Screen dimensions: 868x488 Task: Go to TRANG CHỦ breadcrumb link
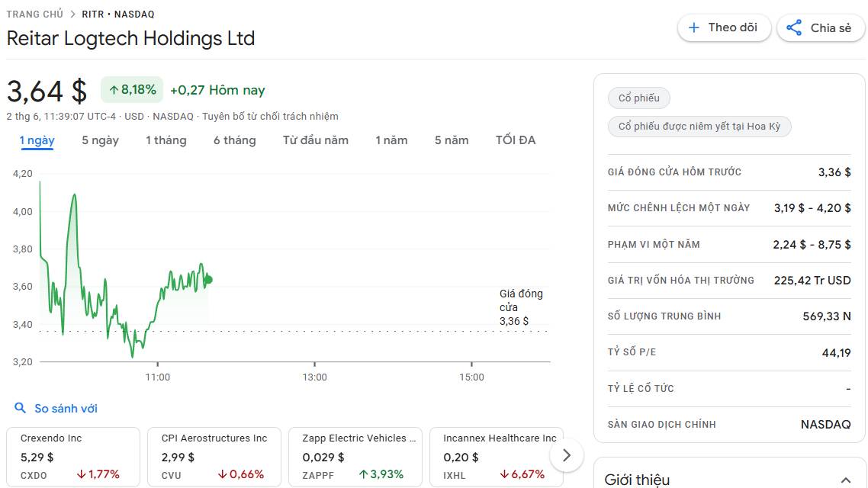[x=35, y=14]
